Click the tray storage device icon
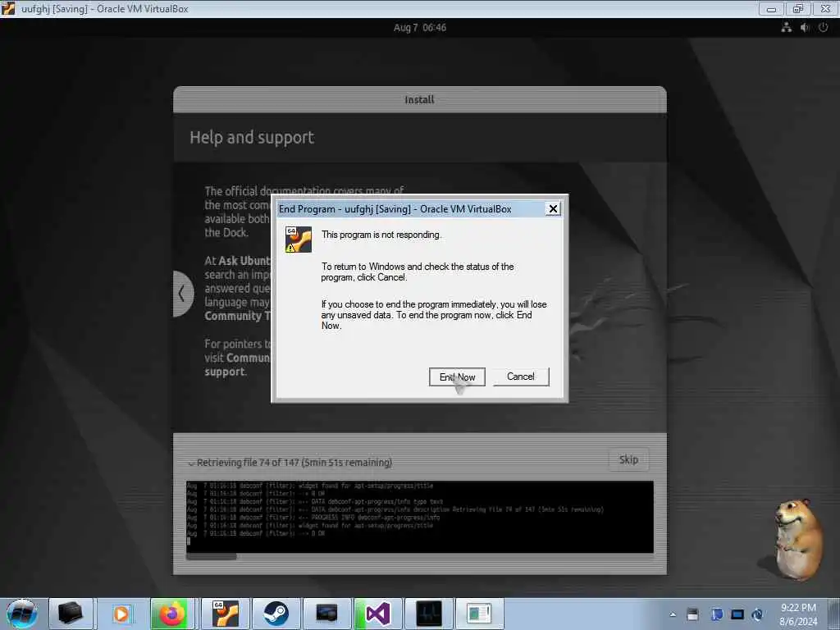 tap(692, 614)
